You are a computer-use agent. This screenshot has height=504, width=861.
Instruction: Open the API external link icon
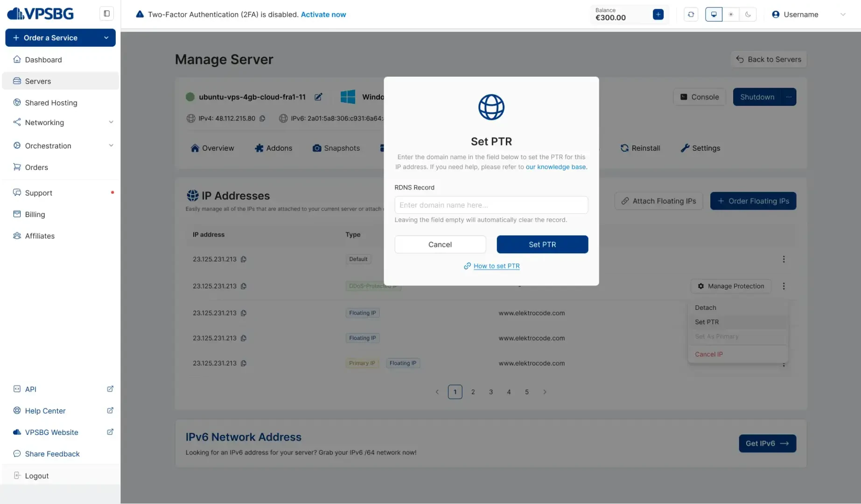pos(110,389)
